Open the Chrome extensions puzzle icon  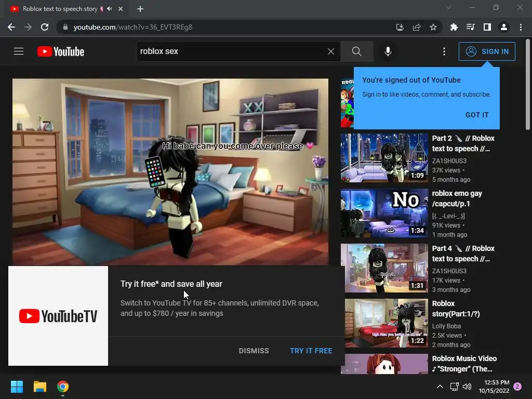coord(454,27)
